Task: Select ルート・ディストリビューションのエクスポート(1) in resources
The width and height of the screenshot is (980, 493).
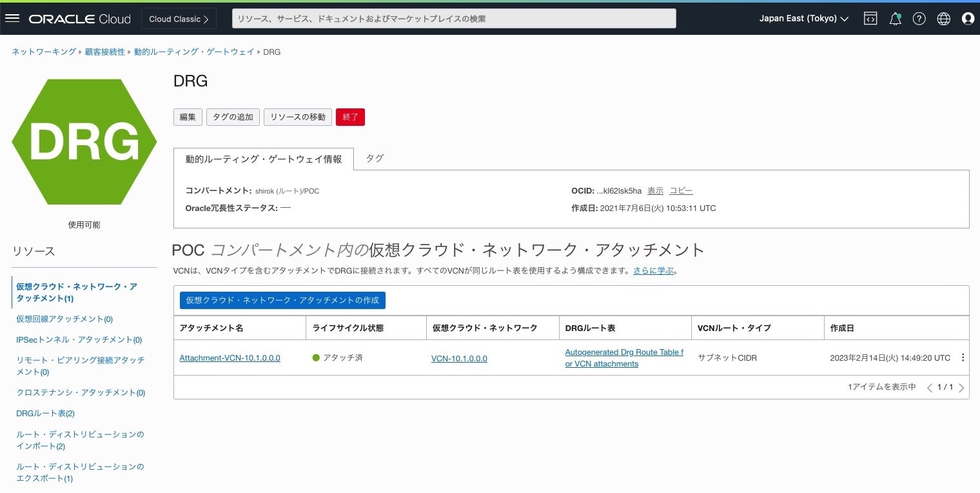Action: point(80,472)
